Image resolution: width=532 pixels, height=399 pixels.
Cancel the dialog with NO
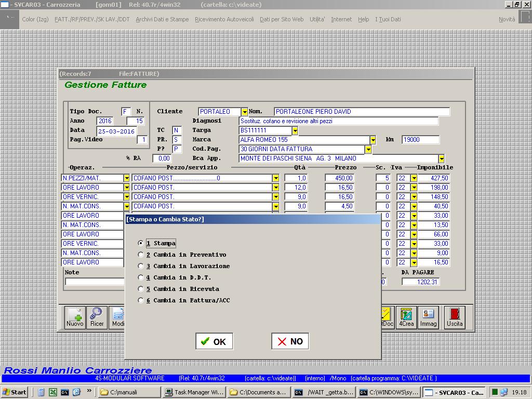(x=290, y=341)
